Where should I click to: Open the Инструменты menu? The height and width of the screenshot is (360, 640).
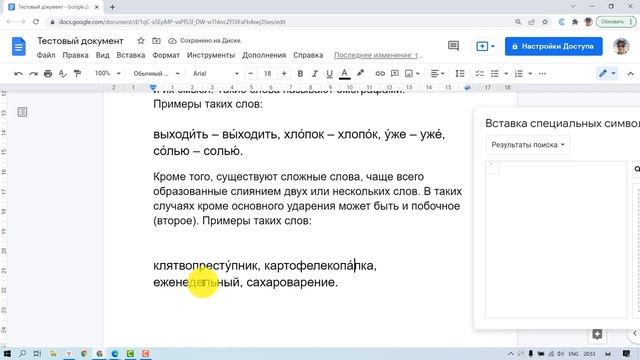click(x=211, y=55)
